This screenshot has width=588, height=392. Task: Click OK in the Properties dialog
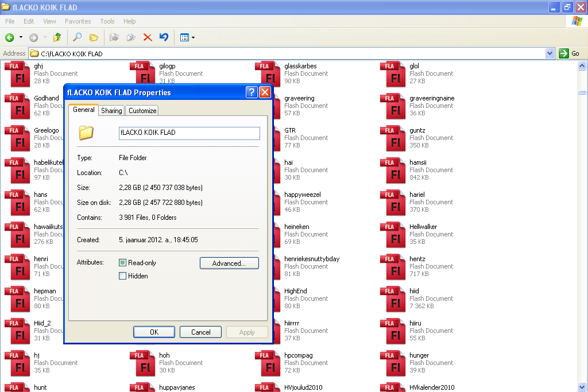(x=154, y=332)
